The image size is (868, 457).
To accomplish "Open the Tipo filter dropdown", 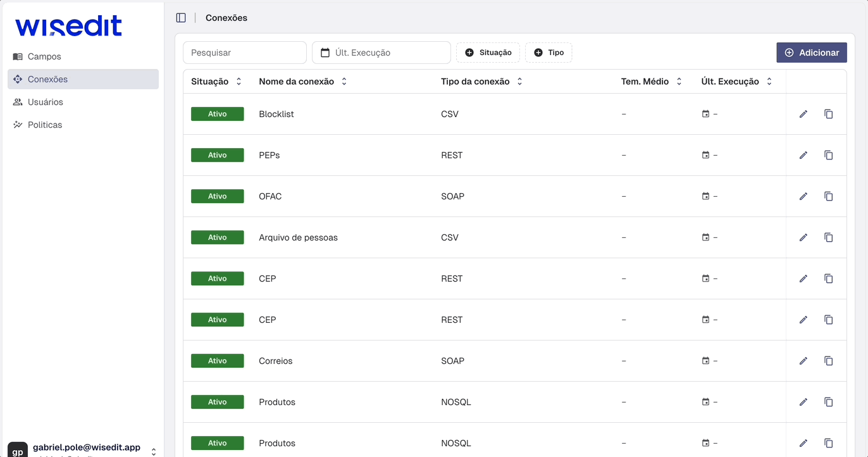I will click(x=548, y=53).
